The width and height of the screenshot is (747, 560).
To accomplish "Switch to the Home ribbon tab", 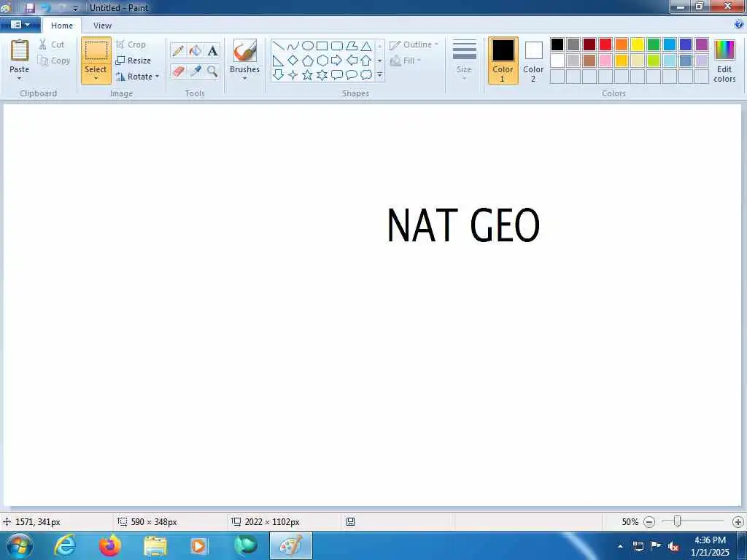I will point(62,26).
